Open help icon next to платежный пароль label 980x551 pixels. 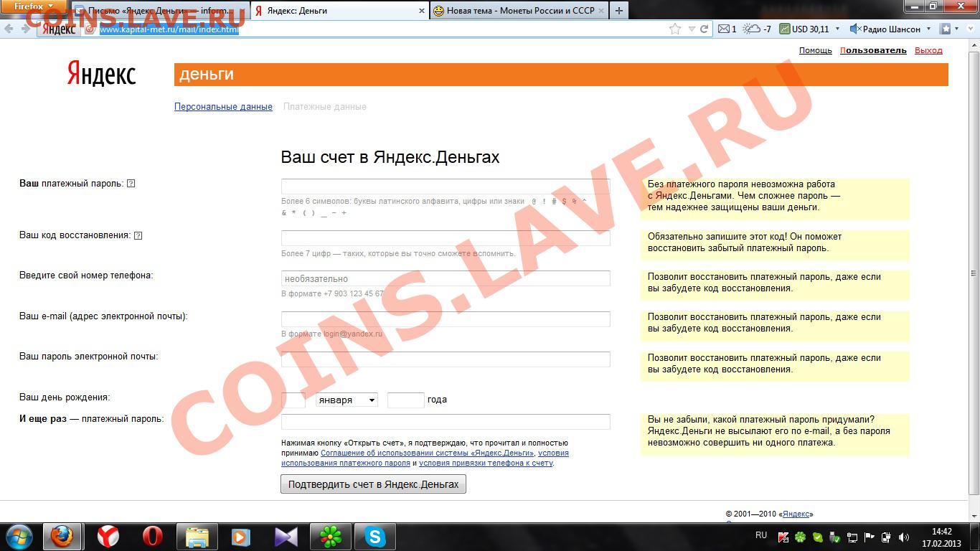[131, 184]
